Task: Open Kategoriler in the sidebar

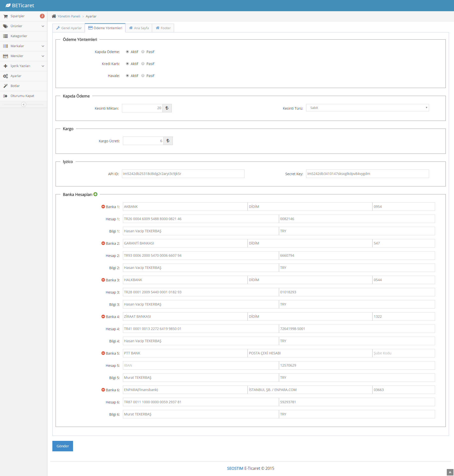Action: coord(23,36)
